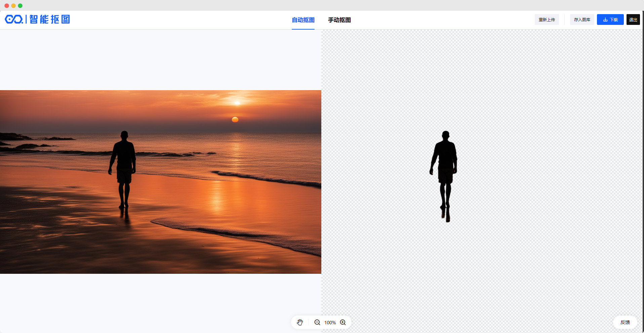Switch to the 手动抠图 tab

(339, 20)
